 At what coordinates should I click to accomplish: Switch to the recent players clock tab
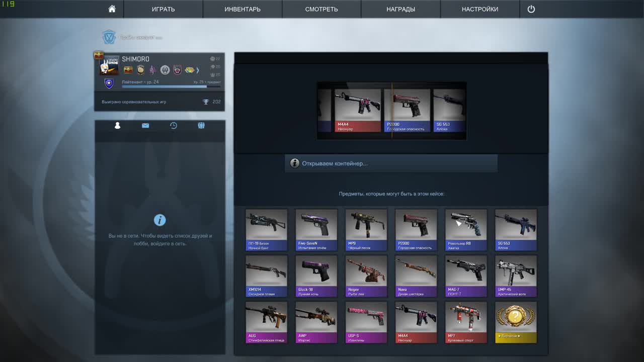click(x=174, y=126)
